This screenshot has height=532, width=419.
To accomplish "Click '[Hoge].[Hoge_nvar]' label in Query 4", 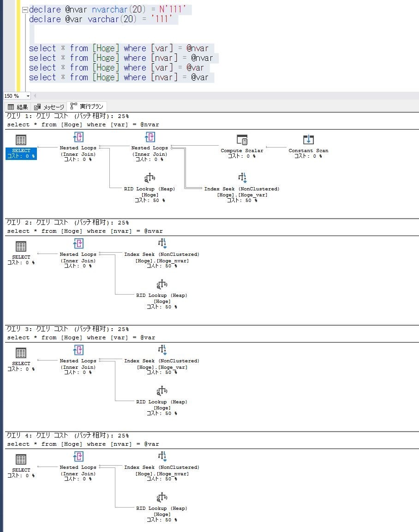I will pyautogui.click(x=162, y=473).
